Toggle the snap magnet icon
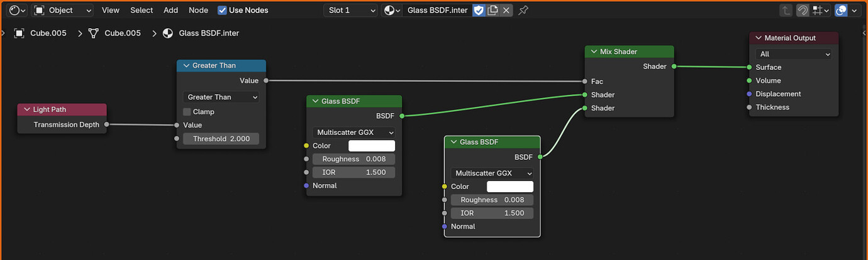Screen dimensions: 868x260 803,10
